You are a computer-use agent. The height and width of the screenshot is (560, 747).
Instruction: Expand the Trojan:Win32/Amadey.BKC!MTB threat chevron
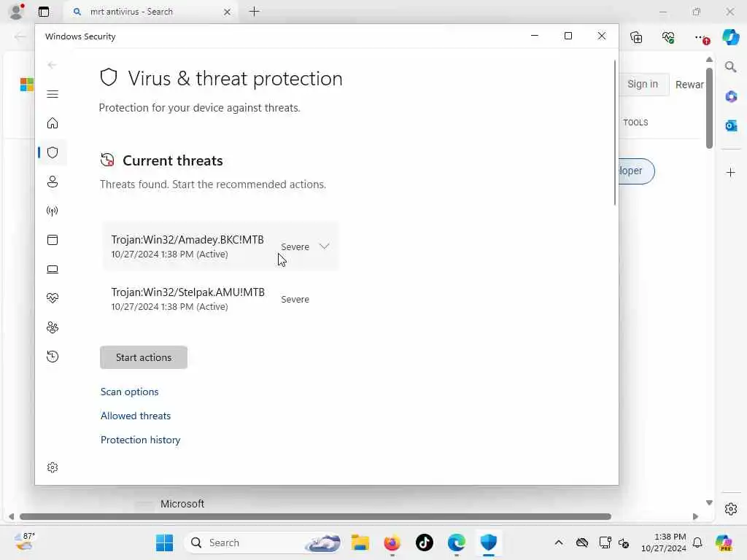point(325,246)
